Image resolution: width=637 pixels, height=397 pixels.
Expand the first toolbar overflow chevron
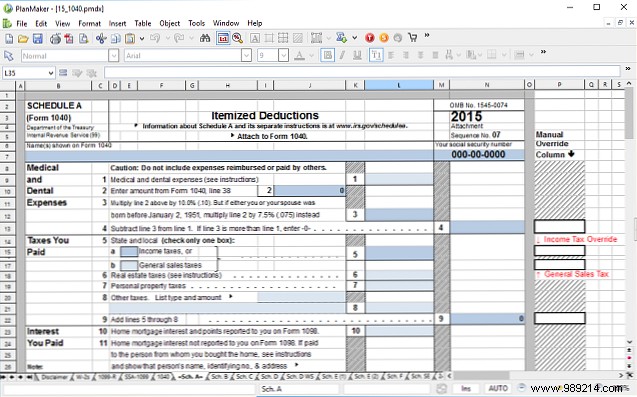[x=427, y=36]
